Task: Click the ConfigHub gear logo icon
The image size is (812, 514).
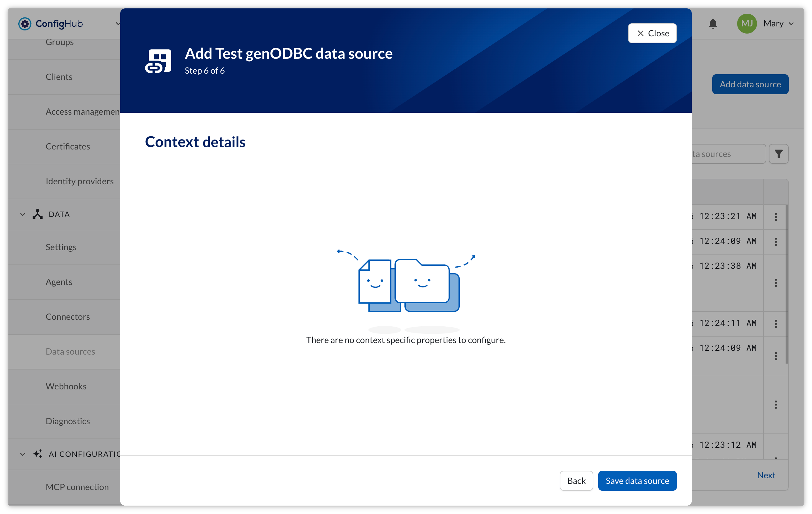Action: pyautogui.click(x=25, y=24)
